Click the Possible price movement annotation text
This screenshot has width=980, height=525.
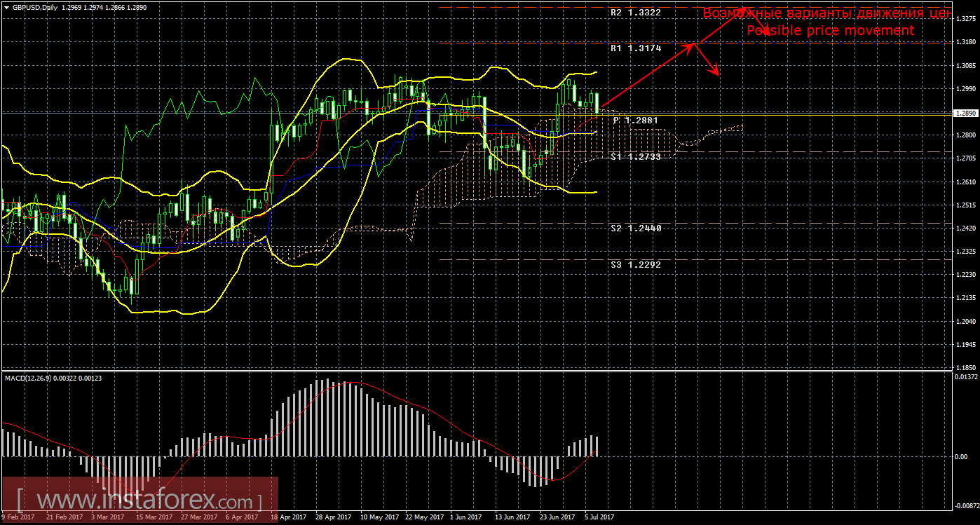(x=831, y=30)
